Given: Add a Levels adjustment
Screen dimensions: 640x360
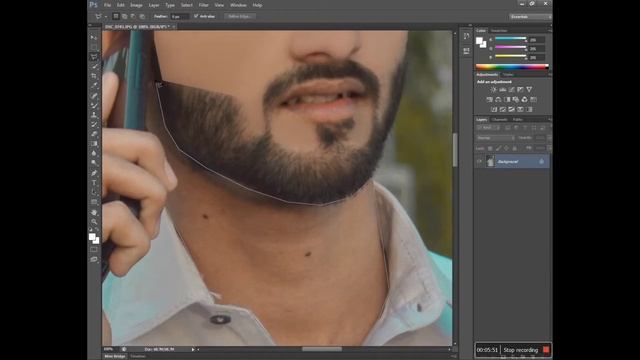Looking at the screenshot, I should [x=502, y=89].
